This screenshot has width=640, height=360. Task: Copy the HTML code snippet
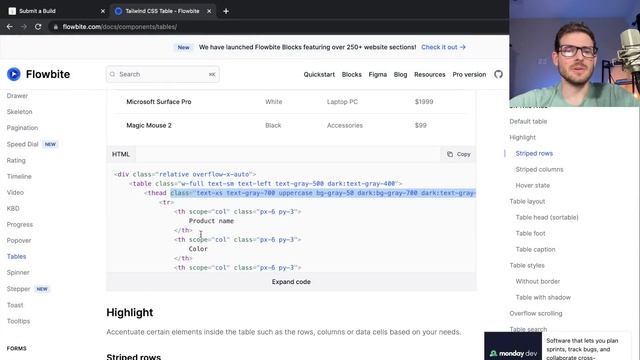[x=458, y=154]
